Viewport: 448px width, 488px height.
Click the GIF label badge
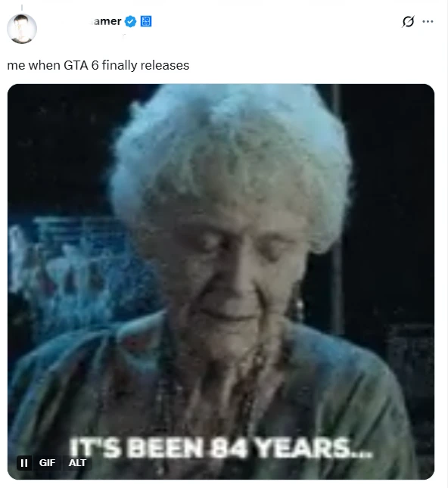48,463
